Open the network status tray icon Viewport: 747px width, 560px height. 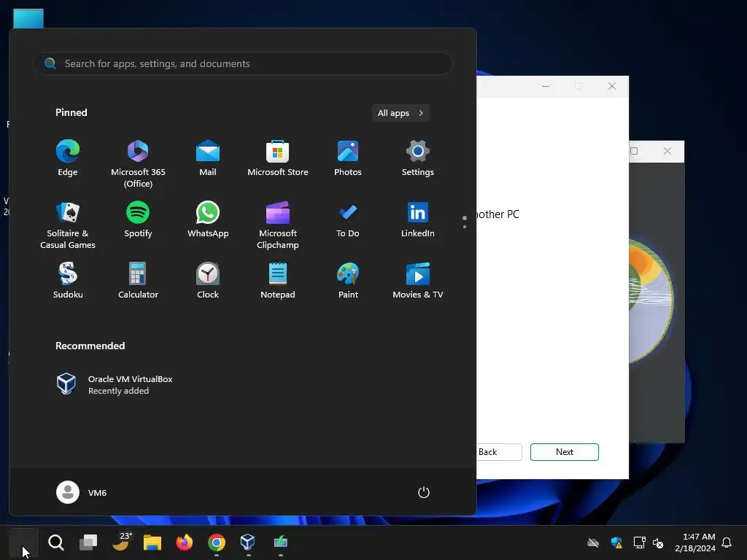pos(639,542)
